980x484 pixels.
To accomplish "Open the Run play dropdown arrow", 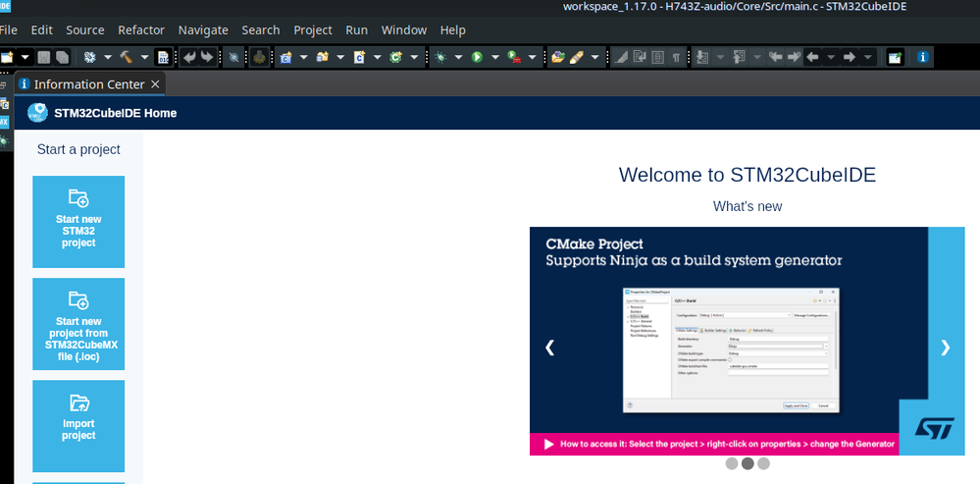I will click(495, 58).
